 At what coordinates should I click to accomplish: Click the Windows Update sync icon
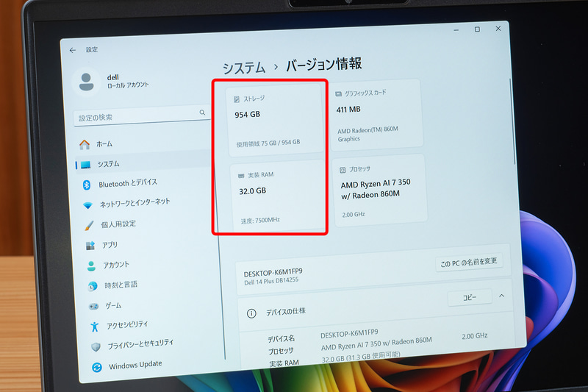click(x=97, y=367)
